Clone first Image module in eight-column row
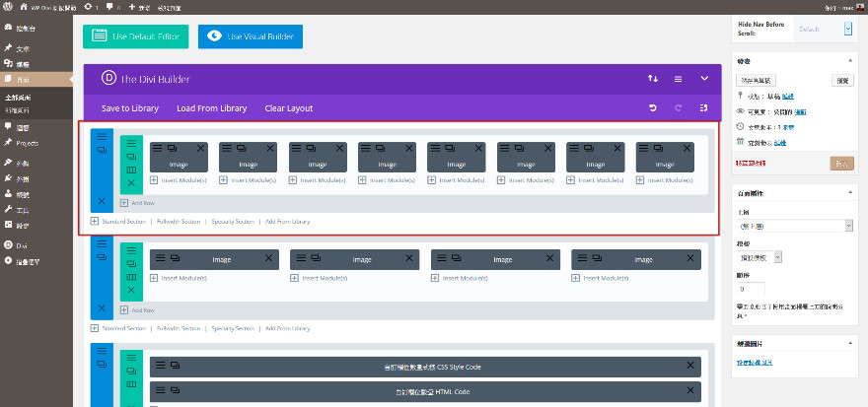Image resolution: width=868 pixels, height=407 pixels. pos(172,148)
